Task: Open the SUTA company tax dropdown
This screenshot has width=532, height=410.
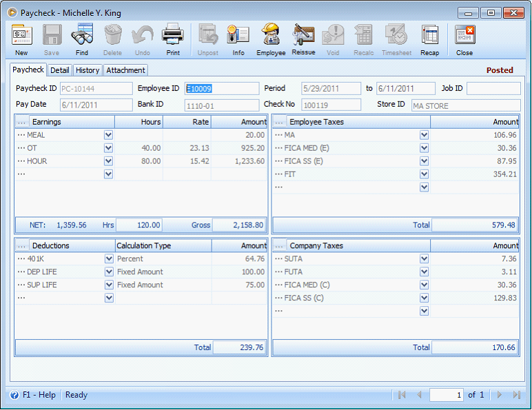Action: (424, 258)
